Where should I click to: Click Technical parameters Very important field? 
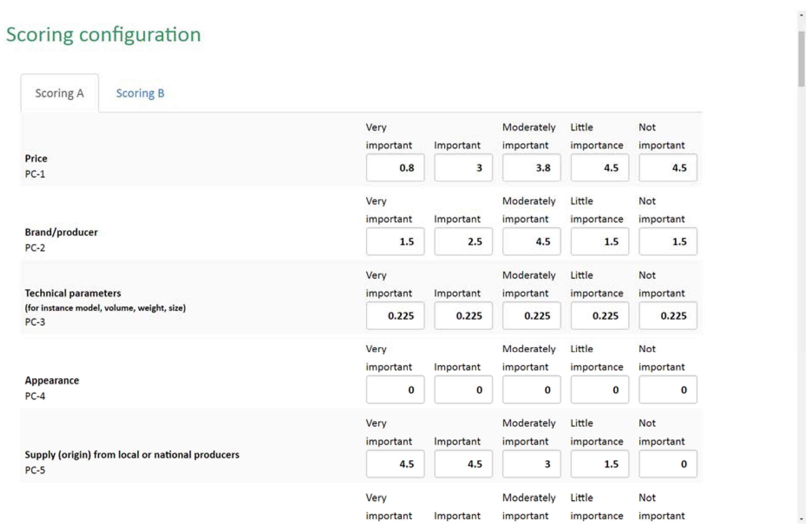pos(395,316)
